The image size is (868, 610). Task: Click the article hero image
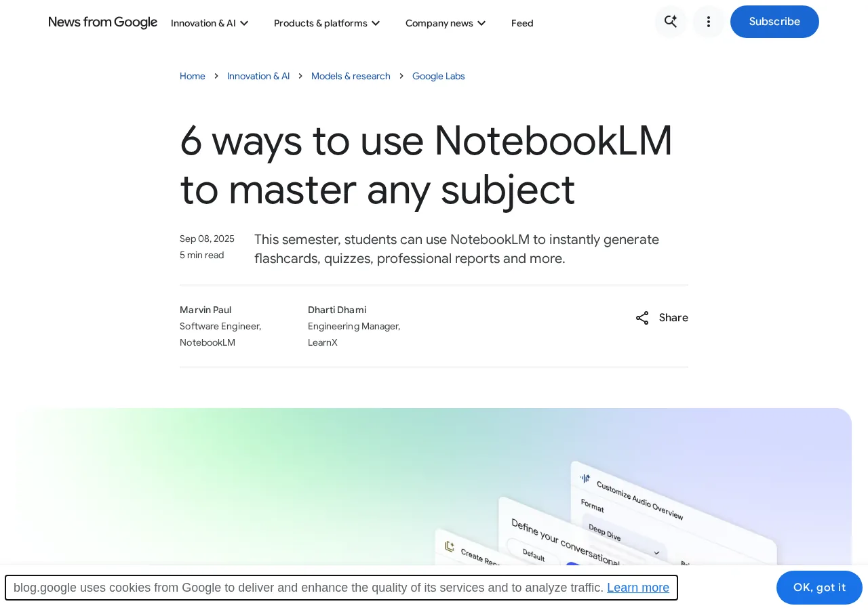click(434, 487)
